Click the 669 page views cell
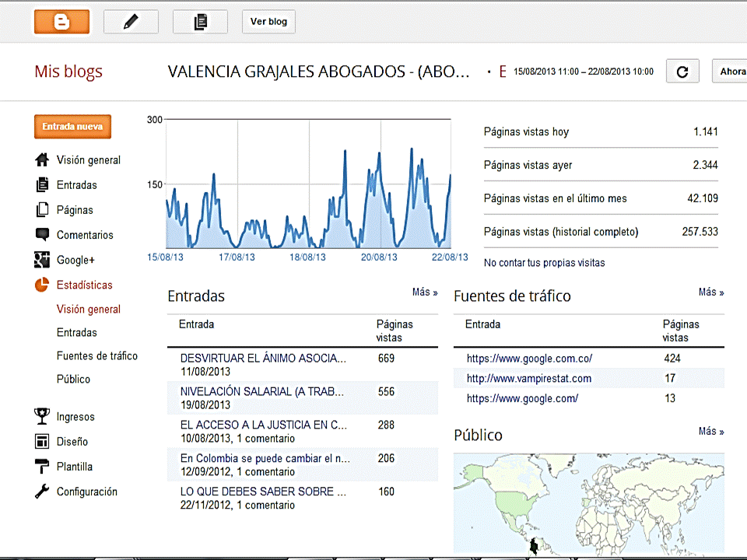Viewport: 747px width, 560px height. tap(386, 358)
